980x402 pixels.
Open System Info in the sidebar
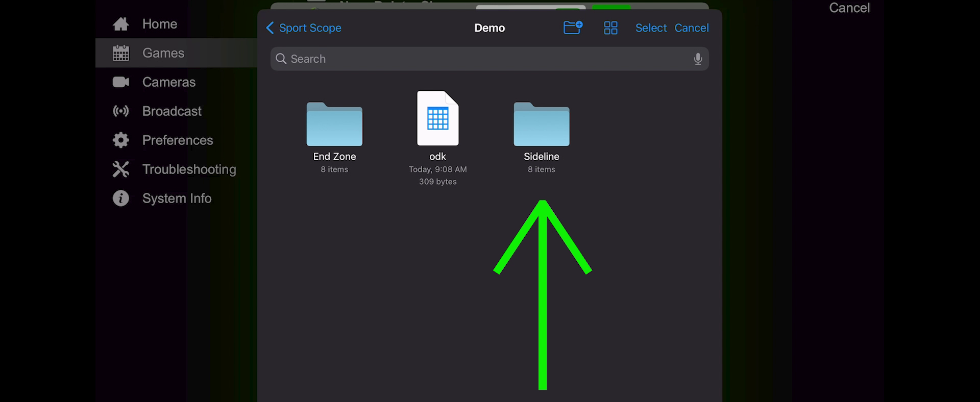point(176,198)
